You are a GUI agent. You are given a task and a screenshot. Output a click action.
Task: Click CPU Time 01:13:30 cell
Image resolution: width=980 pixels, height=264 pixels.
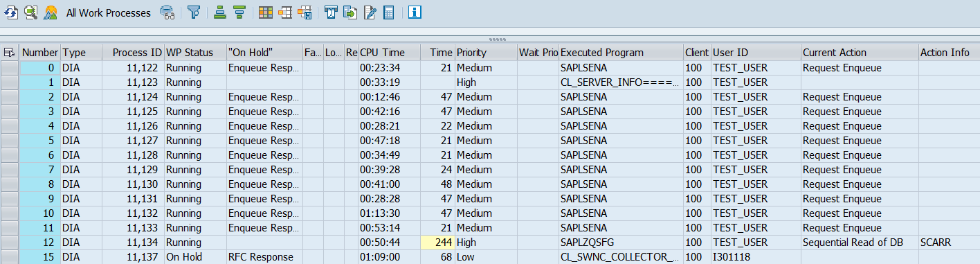click(x=389, y=213)
